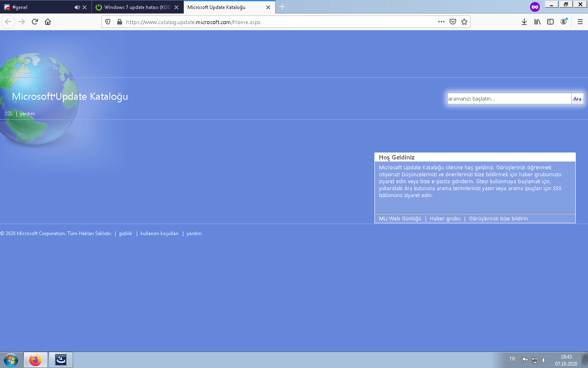Open tracking protection shield in address bar
This screenshot has width=588, height=368.
pyautogui.click(x=108, y=22)
